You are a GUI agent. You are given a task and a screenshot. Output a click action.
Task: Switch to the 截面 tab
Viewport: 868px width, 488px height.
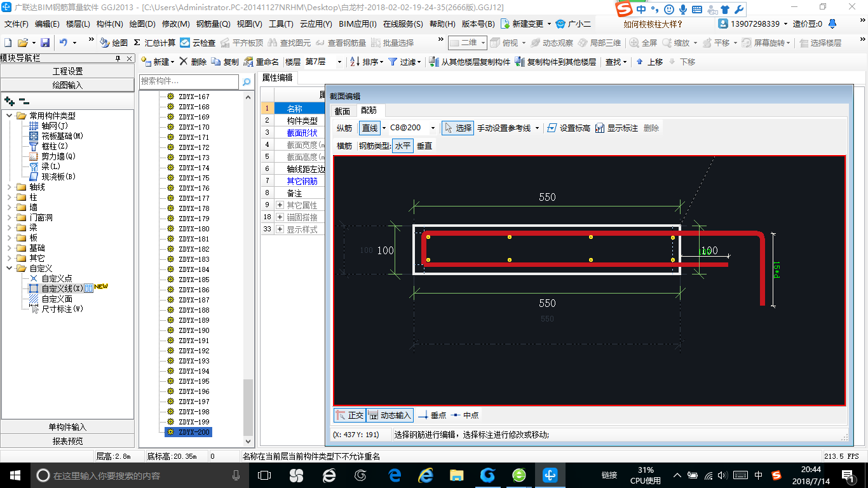click(342, 111)
